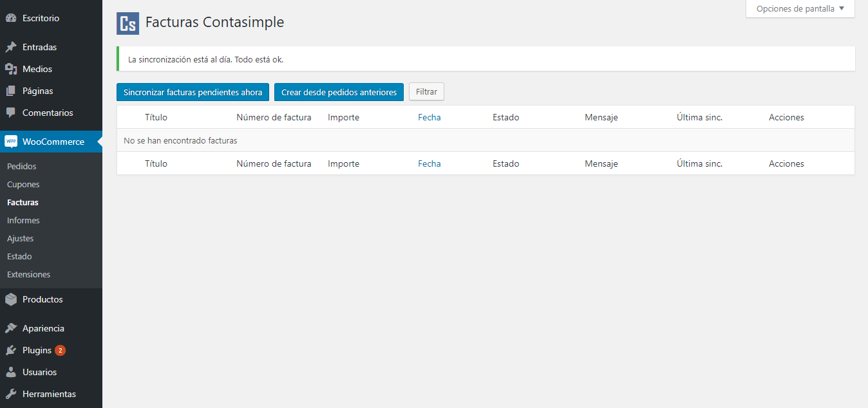Viewport: 868px width, 408px height.
Task: Sort table by top Fecha column header
Action: [429, 117]
